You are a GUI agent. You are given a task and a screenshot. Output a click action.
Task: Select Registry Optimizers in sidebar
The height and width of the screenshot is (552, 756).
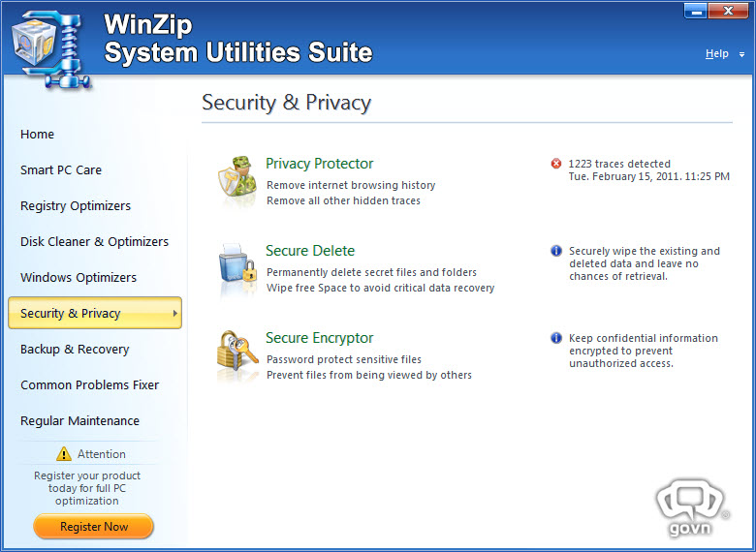(x=76, y=206)
